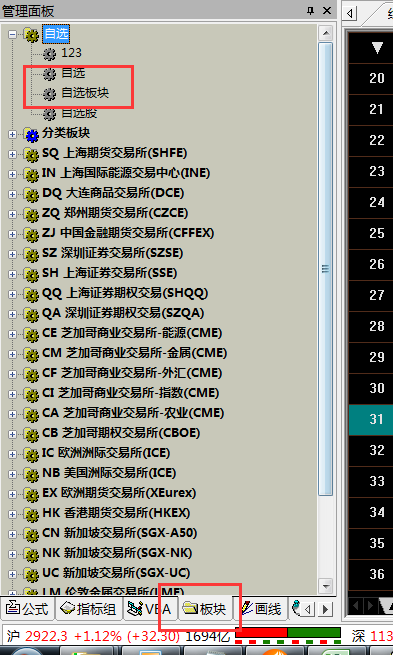The image size is (393, 655).
Task: Click the gear icon beside 123
Action: pos(49,53)
